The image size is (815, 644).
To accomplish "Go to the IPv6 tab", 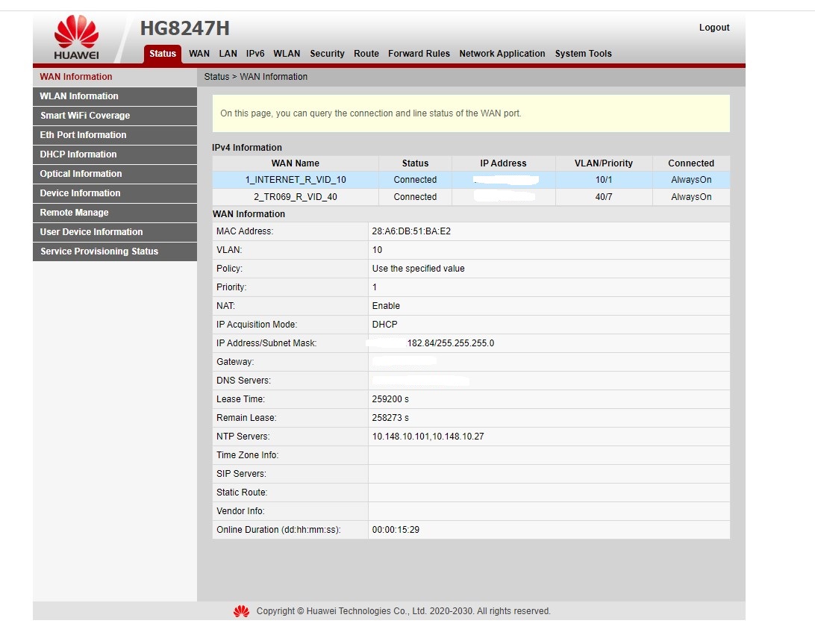I will pyautogui.click(x=255, y=54).
